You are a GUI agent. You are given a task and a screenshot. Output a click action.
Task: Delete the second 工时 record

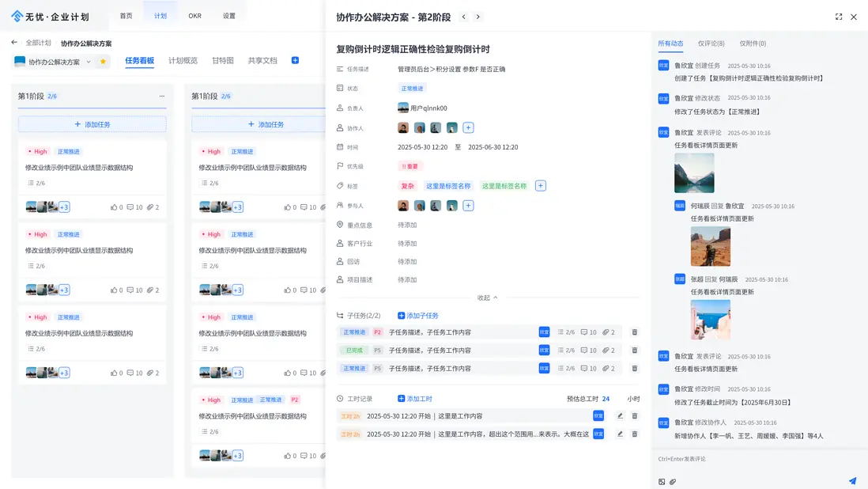click(x=634, y=434)
